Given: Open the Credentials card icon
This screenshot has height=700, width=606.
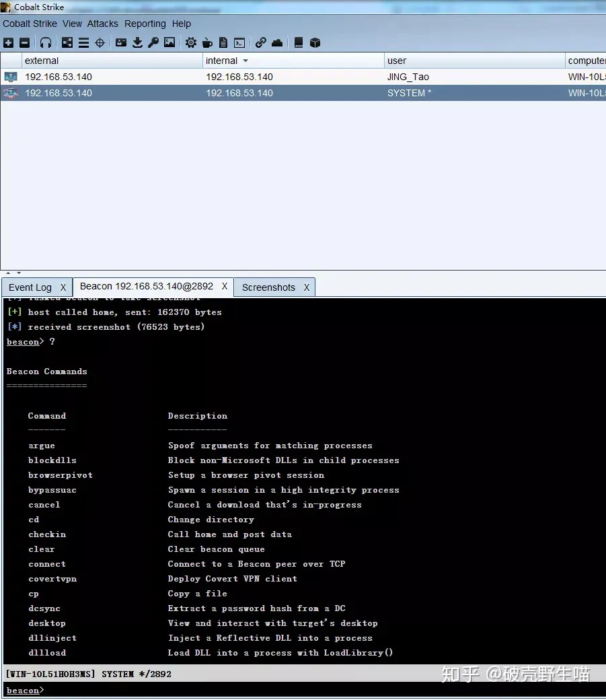Looking at the screenshot, I should (x=121, y=43).
